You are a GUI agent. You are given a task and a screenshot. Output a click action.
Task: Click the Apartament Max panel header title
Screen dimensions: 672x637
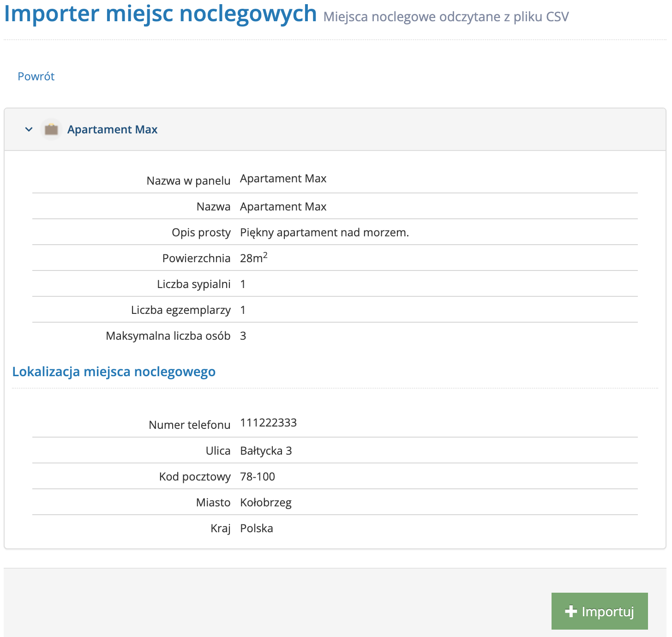click(112, 130)
